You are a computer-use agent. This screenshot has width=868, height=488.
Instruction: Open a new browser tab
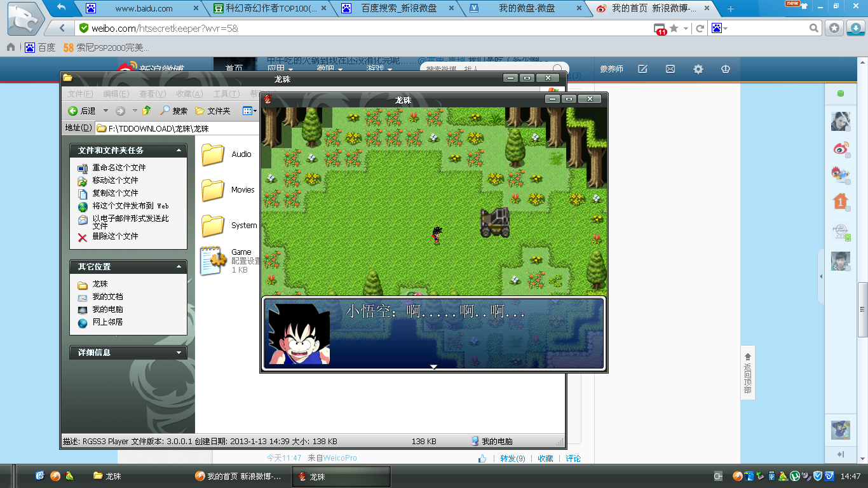tap(731, 9)
